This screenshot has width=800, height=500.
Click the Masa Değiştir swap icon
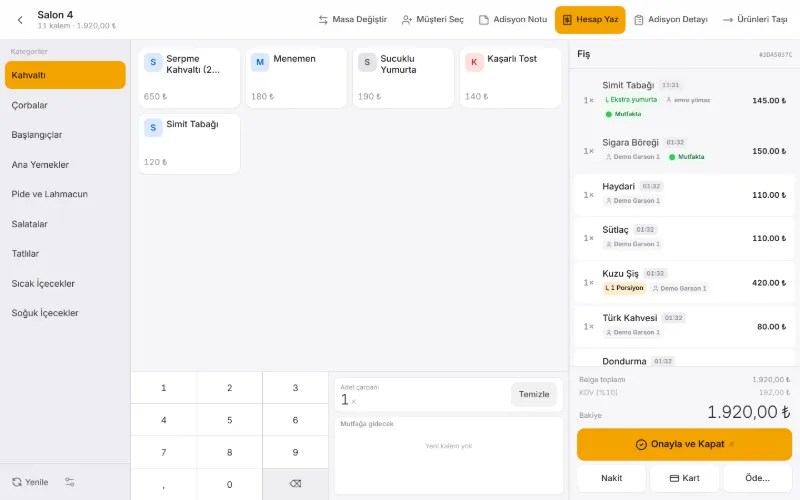[x=323, y=19]
